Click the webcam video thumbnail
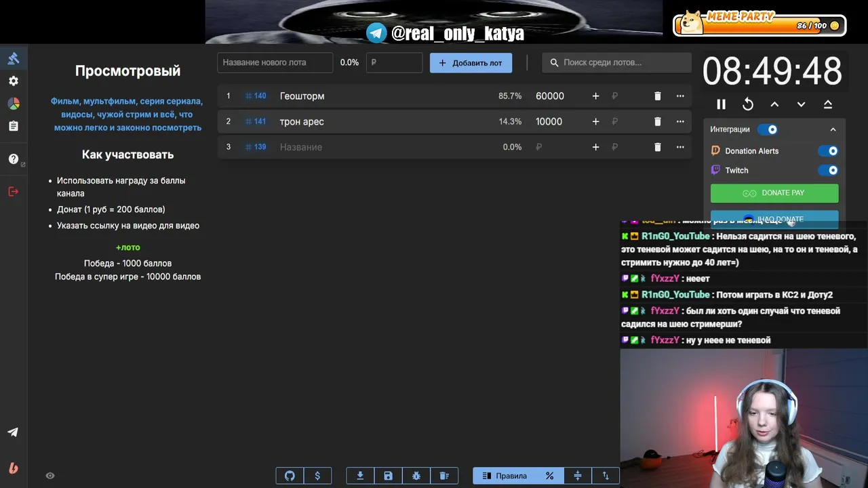Screen dimensions: 868x488 tap(744, 418)
